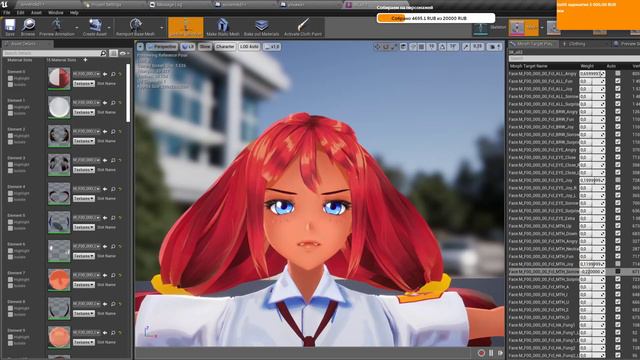Pause the viewport animation playback
The width and height of the screenshot is (640, 360).
491,353
